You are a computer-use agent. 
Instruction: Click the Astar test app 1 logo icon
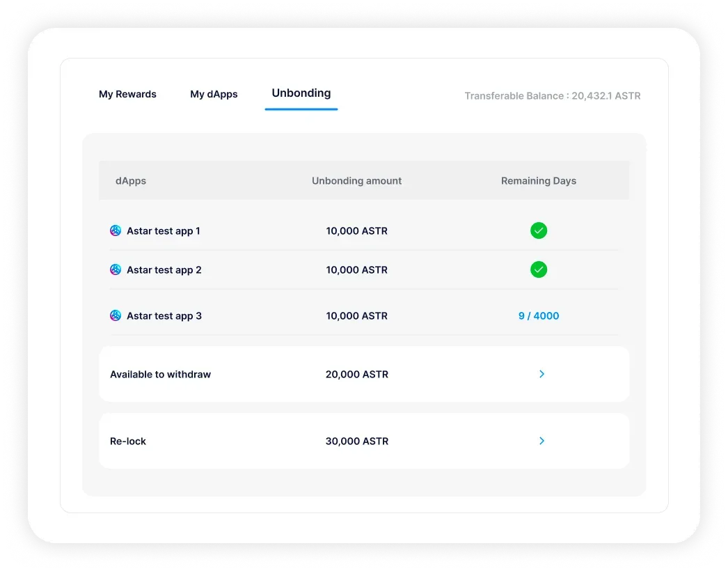pyautogui.click(x=116, y=230)
